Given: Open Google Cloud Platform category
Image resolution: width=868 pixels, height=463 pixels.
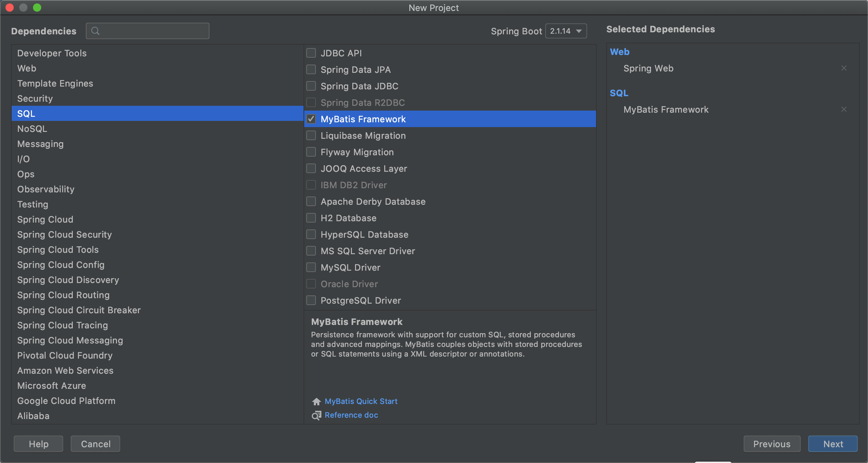Looking at the screenshot, I should pyautogui.click(x=158, y=401).
